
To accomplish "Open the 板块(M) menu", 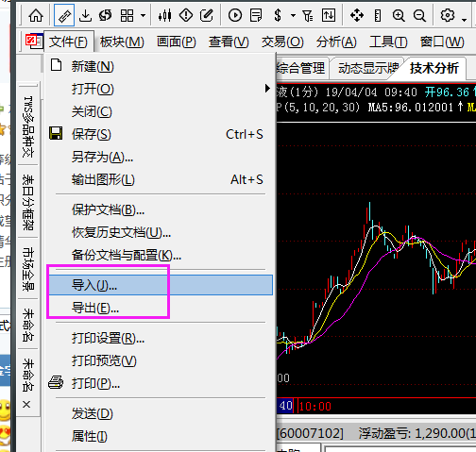I will [x=122, y=42].
